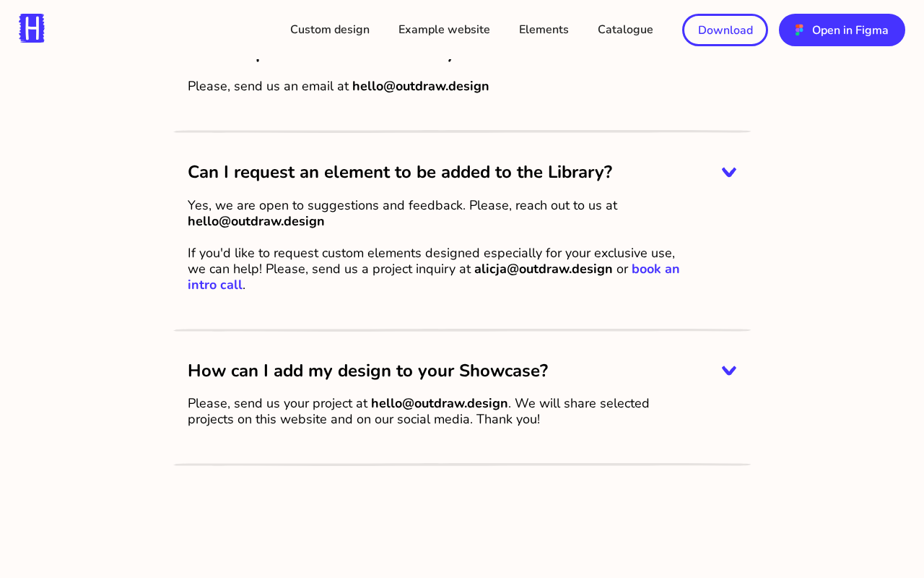924x578 pixels.
Task: Select Catalogue in the top navigation
Action: click(625, 30)
